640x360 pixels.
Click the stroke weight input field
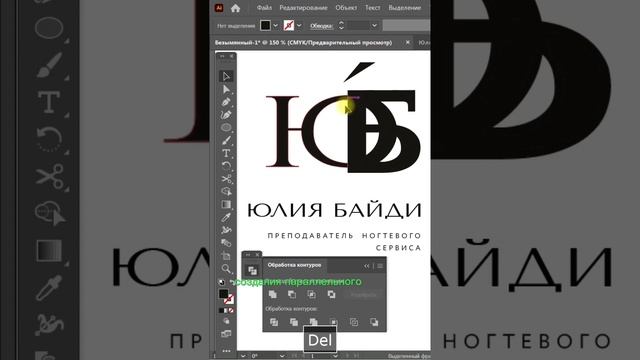click(x=358, y=25)
